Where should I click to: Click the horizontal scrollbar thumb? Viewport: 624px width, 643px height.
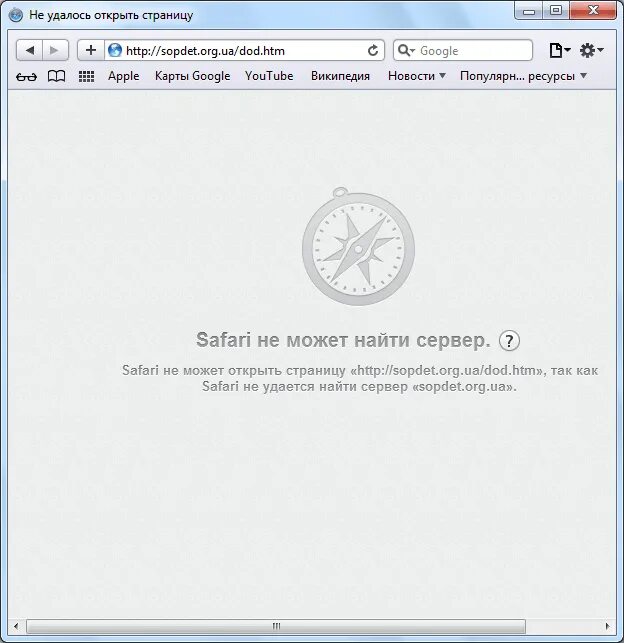click(x=276, y=626)
